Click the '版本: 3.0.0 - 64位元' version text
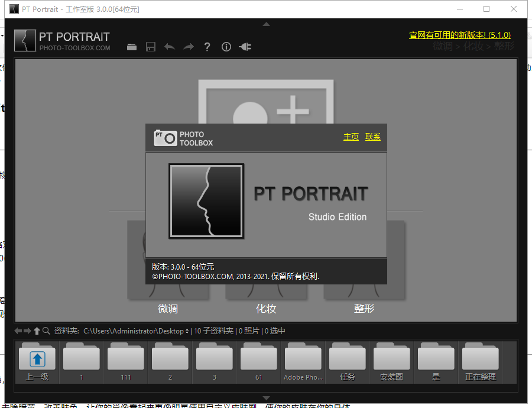 click(183, 267)
